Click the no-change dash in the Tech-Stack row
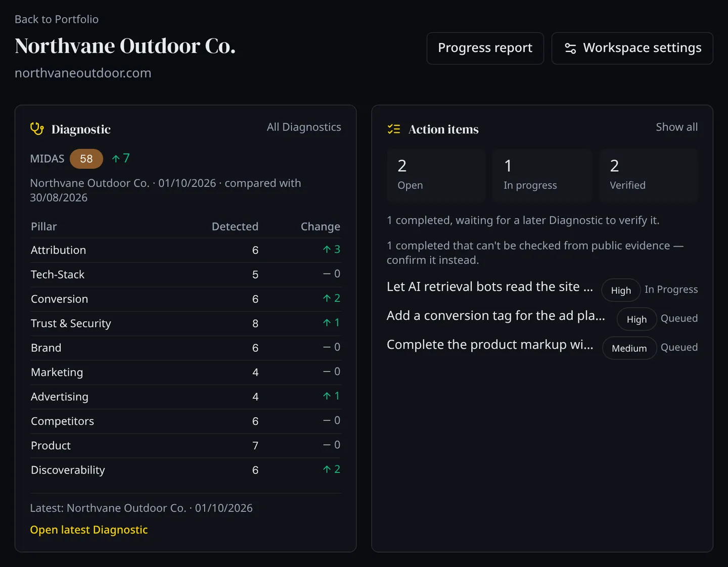728x567 pixels. tap(327, 274)
